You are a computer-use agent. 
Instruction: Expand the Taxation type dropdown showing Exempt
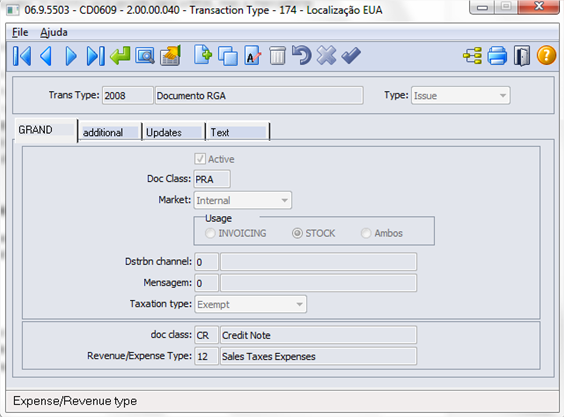[251, 304]
